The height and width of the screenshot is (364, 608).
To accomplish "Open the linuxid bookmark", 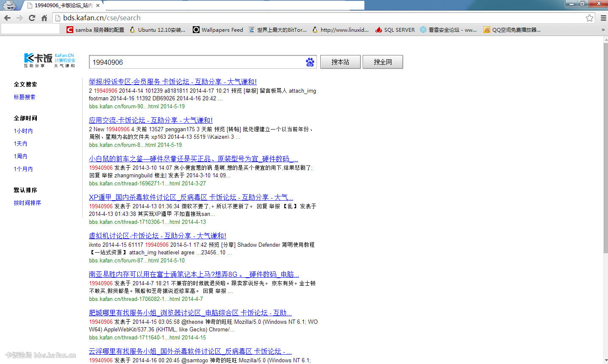I will (x=340, y=30).
